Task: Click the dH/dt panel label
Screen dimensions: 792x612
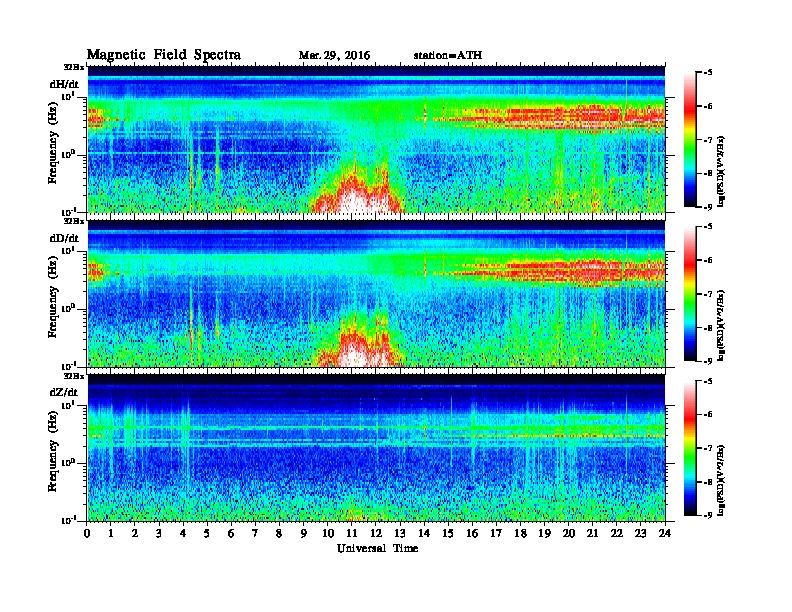Action: point(64,84)
